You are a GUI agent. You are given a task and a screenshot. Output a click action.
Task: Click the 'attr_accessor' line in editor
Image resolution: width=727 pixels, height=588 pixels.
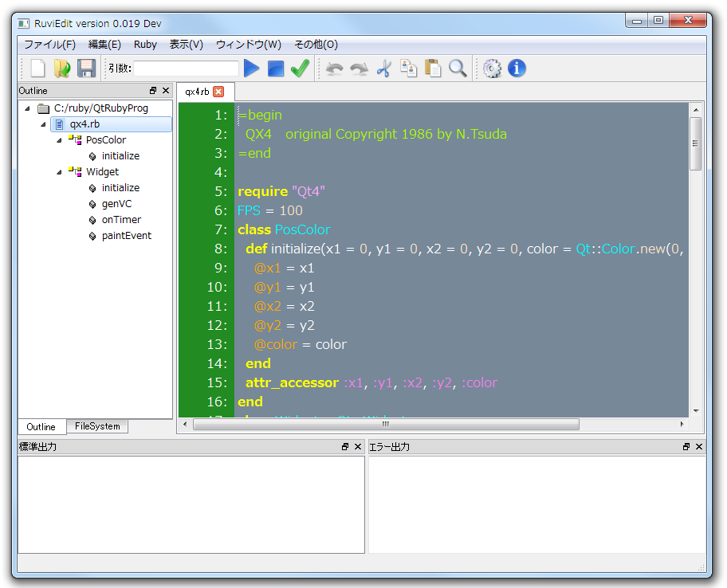[371, 382]
